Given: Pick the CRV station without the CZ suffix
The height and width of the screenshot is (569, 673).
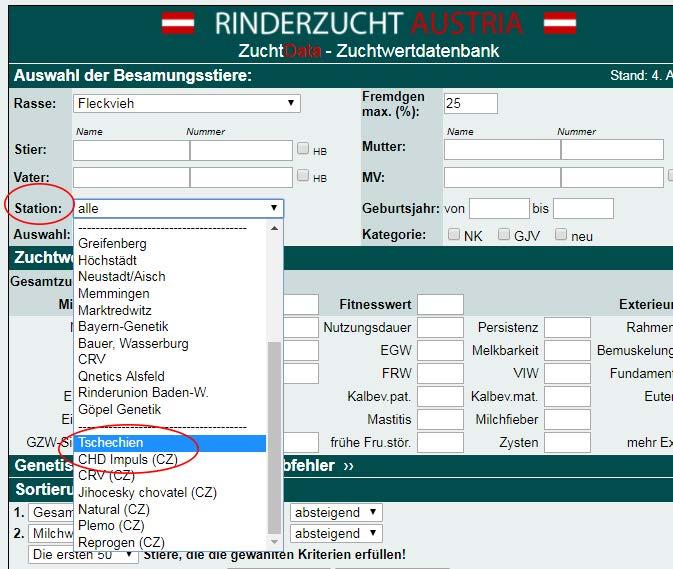Looking at the screenshot, I should pyautogui.click(x=170, y=360).
